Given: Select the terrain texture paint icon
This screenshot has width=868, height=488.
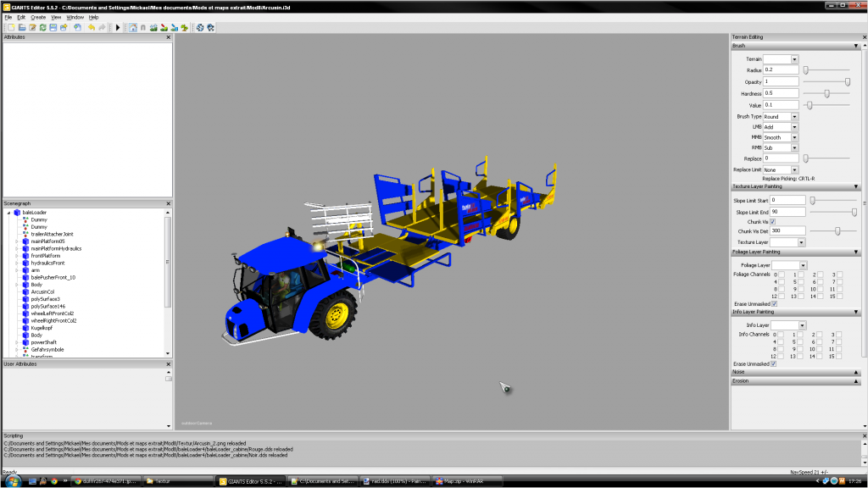Looking at the screenshot, I should [164, 27].
